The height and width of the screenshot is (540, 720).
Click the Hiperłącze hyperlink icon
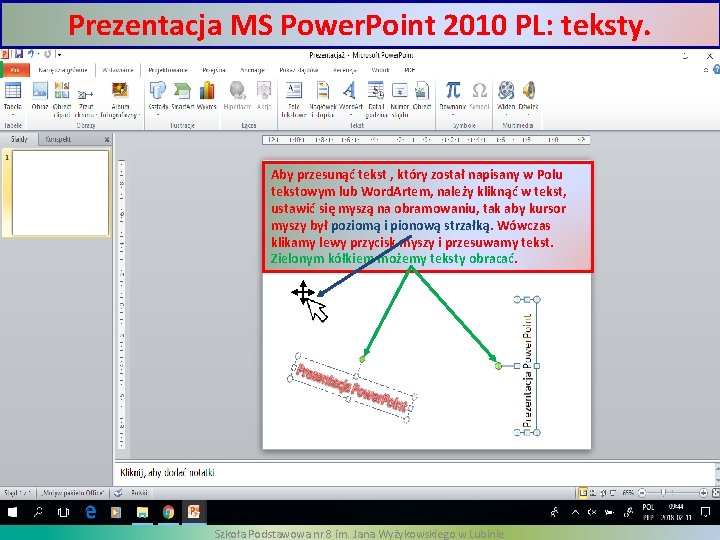click(237, 95)
